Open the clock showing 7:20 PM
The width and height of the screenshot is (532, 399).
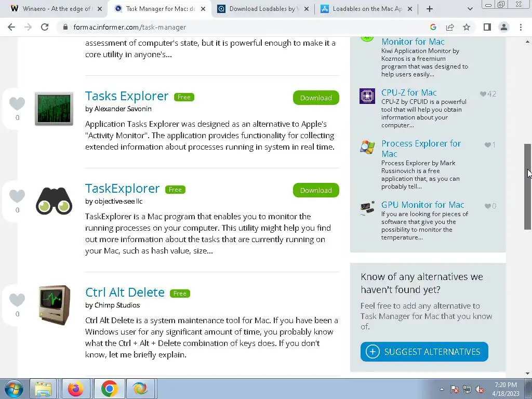506,389
